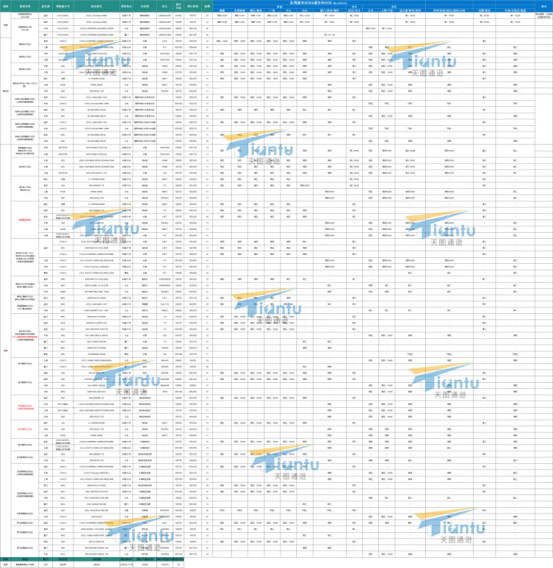
Task: Click the Tiantu watermark logo nearest the bottom-right corner
Action: [x=450, y=524]
